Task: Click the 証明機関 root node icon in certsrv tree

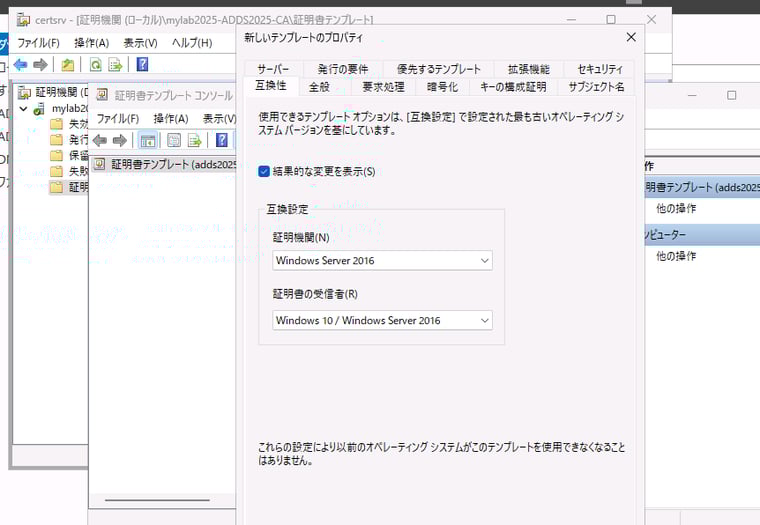Action: [24, 92]
